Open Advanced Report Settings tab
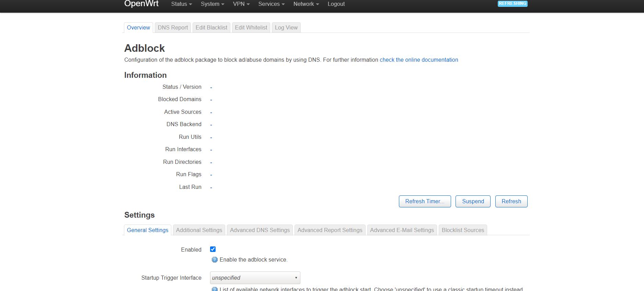 (330, 230)
